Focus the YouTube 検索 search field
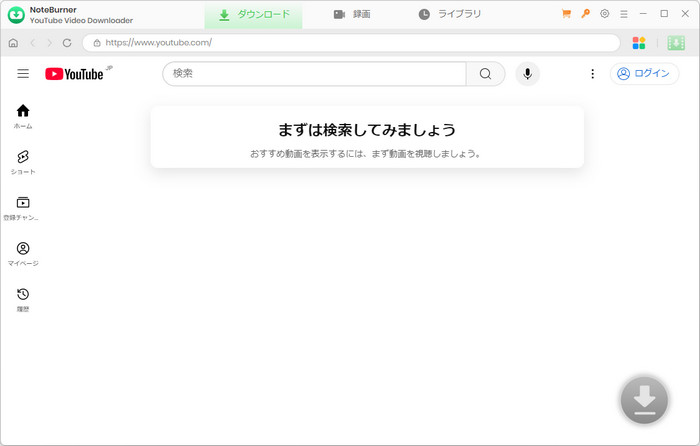Image resolution: width=700 pixels, height=446 pixels. coord(314,74)
